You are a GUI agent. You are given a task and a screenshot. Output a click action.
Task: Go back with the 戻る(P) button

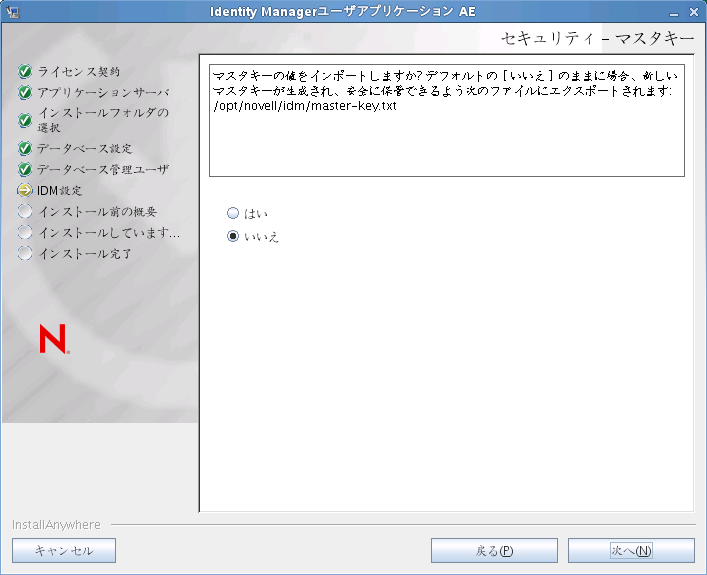click(x=494, y=550)
